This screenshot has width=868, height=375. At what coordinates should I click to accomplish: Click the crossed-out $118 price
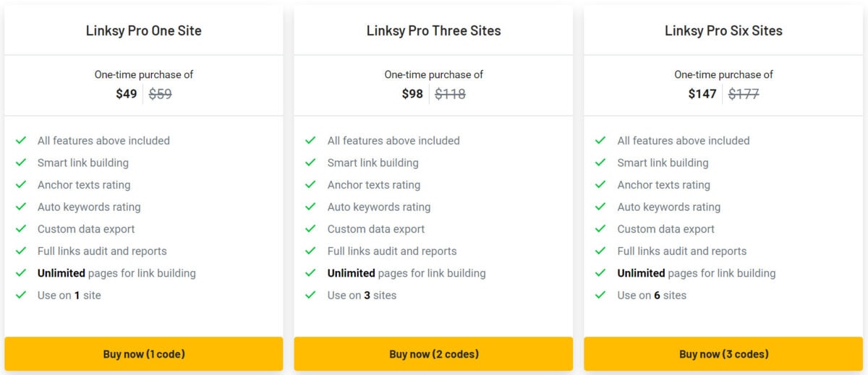[x=450, y=94]
